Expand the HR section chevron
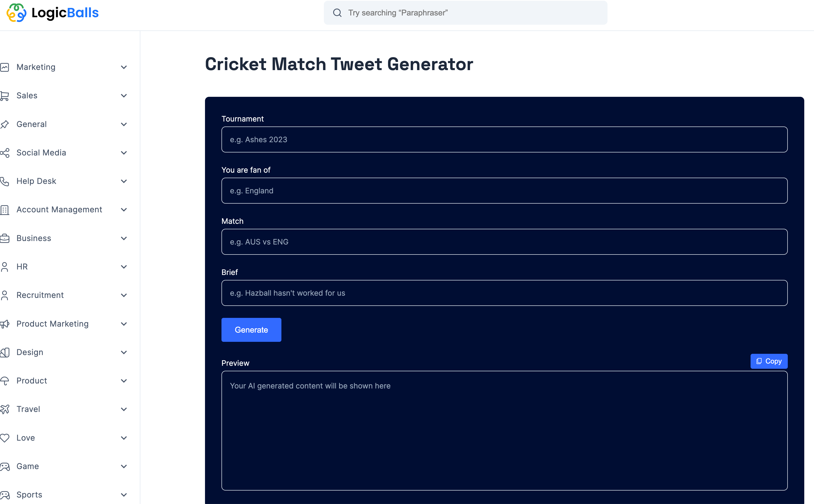Screen dimensions: 814x504 [124, 267]
